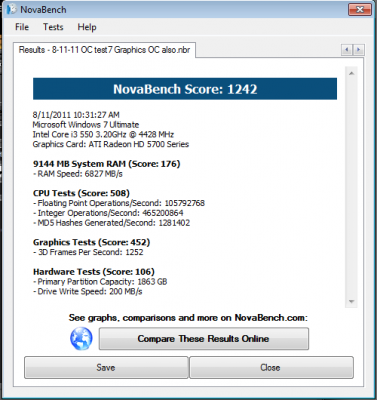Image resolution: width=377 pixels, height=400 pixels.
Task: Click Hardware Tests (Score: 106) heading
Action: tap(94, 271)
